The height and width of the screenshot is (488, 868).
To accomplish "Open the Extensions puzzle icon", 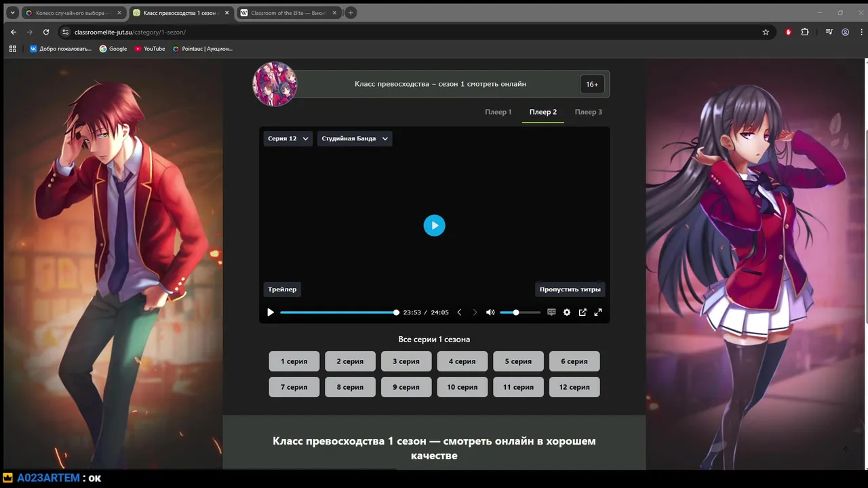I will 805,32.
